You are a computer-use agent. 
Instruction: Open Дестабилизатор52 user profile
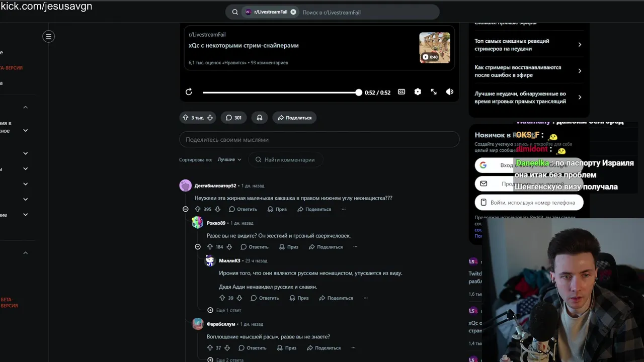[x=215, y=186]
